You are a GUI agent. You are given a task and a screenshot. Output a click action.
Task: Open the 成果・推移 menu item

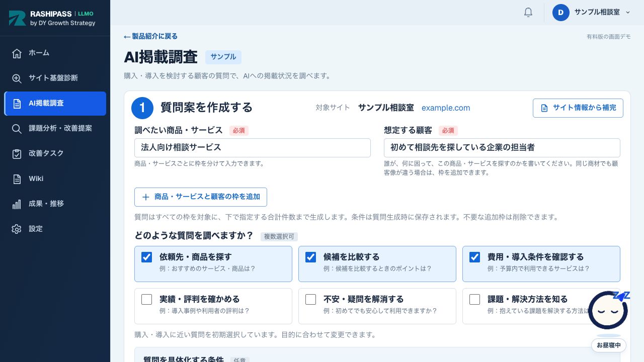(x=55, y=204)
